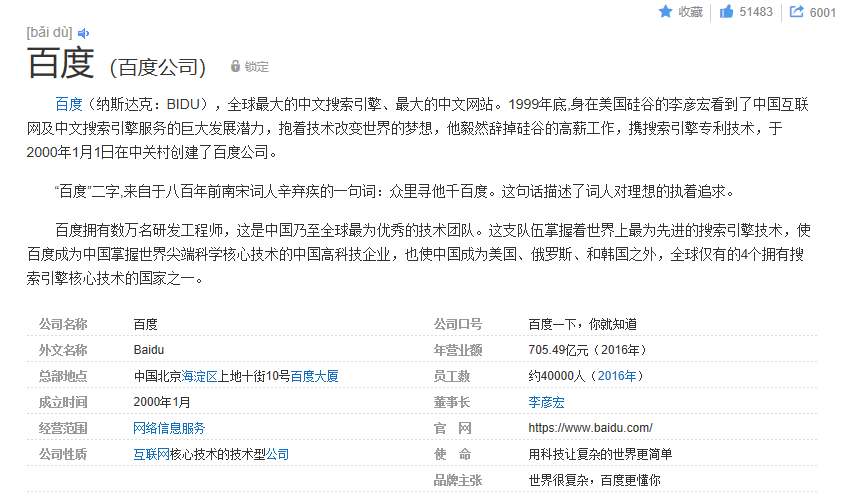Click the lock icon next to 锁定
843x496 pixels.
pos(235,66)
